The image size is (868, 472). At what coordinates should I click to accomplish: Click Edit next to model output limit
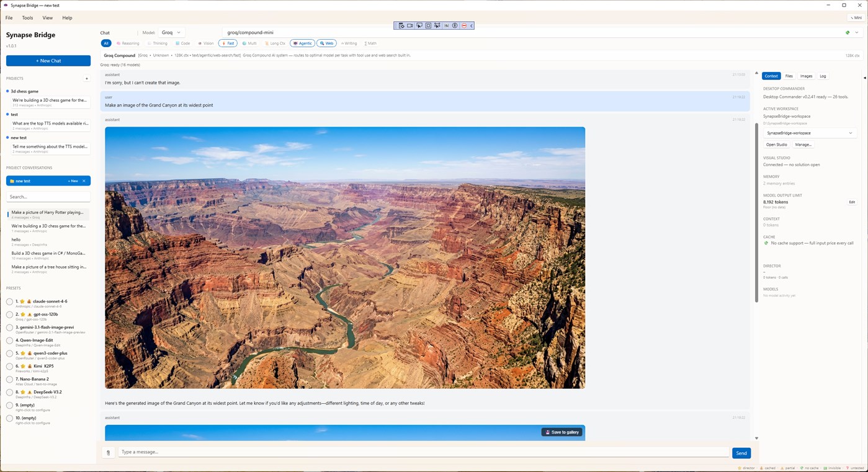tap(852, 202)
